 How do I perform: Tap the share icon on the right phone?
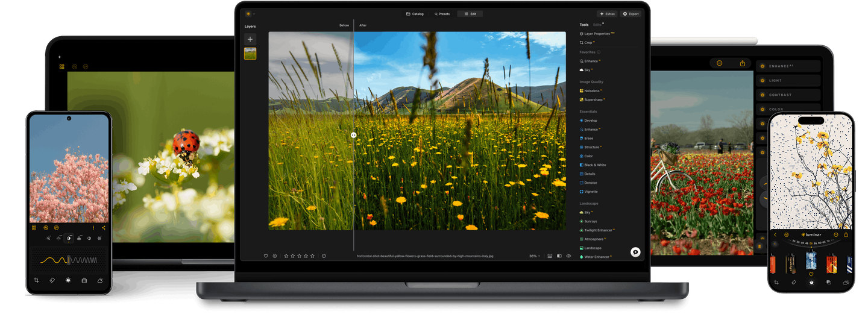846,234
